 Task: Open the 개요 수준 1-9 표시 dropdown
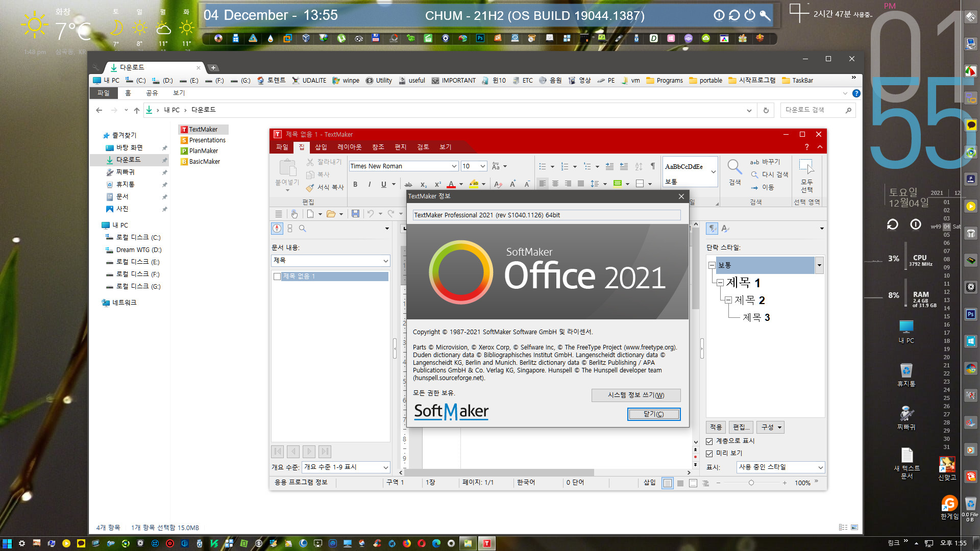click(385, 467)
